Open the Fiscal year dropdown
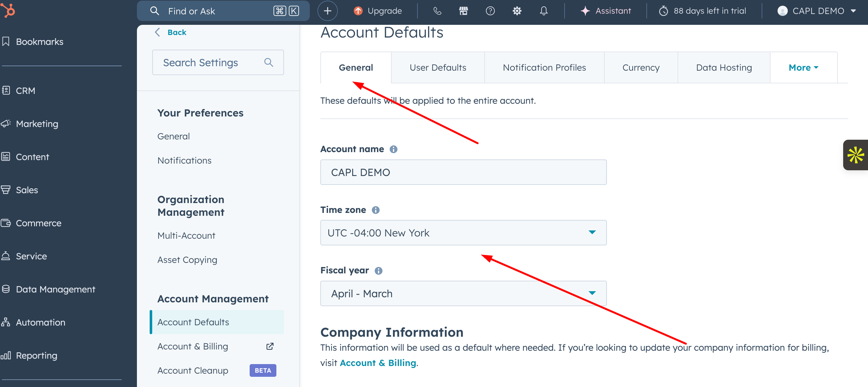The width and height of the screenshot is (868, 387). click(463, 293)
